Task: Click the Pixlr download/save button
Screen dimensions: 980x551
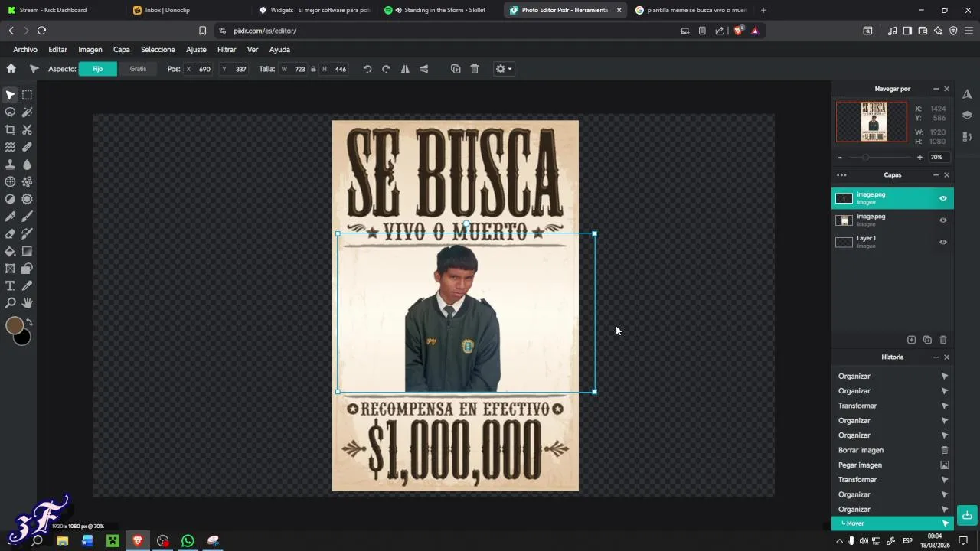Action: click(967, 515)
